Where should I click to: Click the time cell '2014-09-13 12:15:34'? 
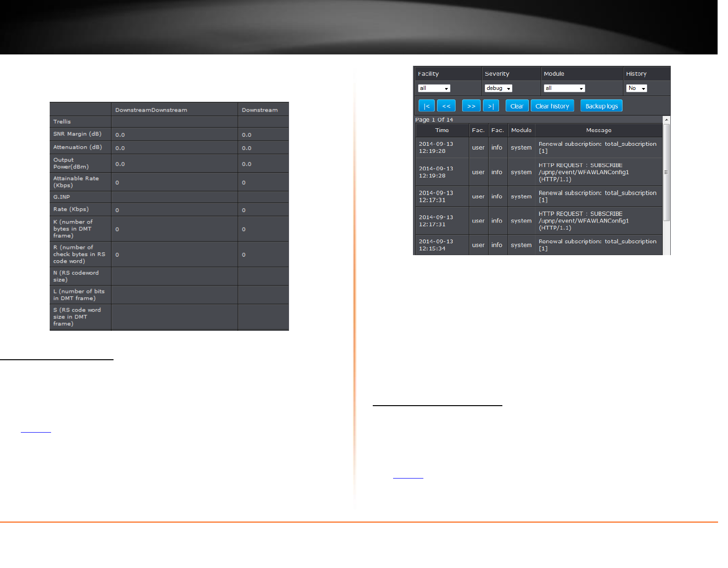pyautogui.click(x=436, y=245)
